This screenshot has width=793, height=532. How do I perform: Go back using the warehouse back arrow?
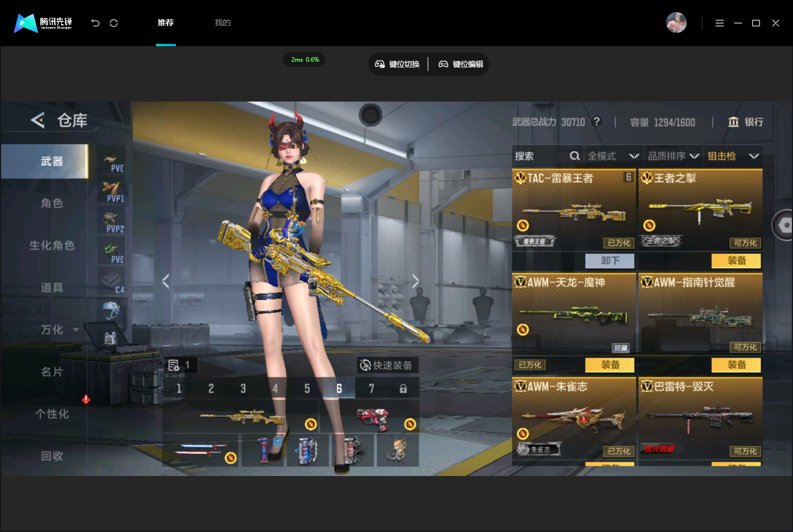point(38,120)
